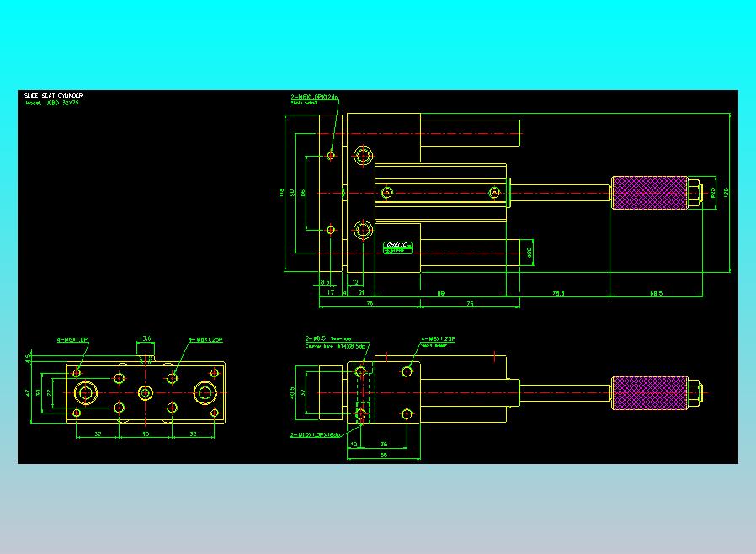
Task: Click the '8.5' dimension value
Action: [325, 282]
